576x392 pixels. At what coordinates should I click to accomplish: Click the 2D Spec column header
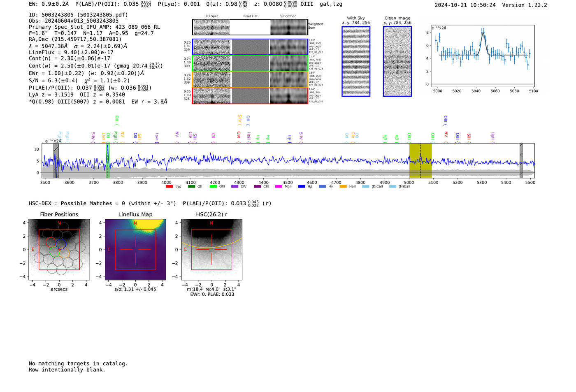click(212, 16)
